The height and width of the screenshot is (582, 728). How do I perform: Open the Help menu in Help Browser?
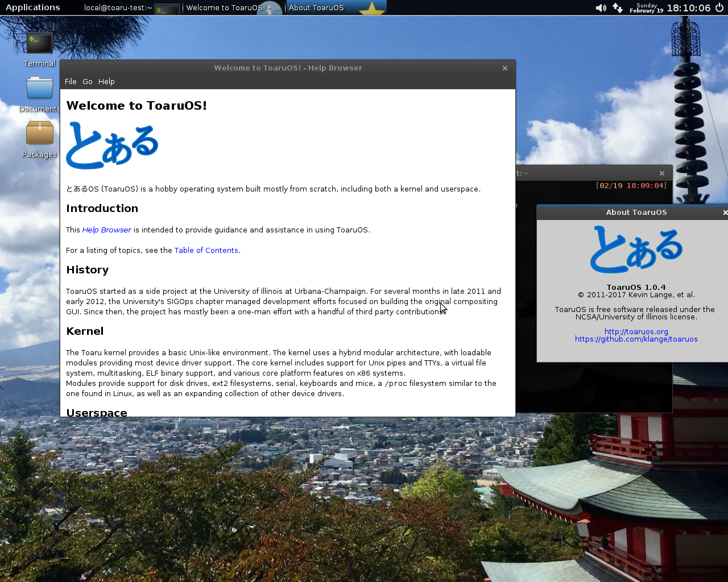point(106,81)
